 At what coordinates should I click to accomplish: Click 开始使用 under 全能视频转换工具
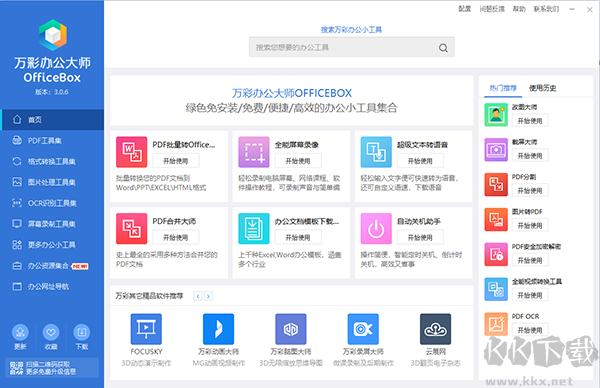(530, 295)
